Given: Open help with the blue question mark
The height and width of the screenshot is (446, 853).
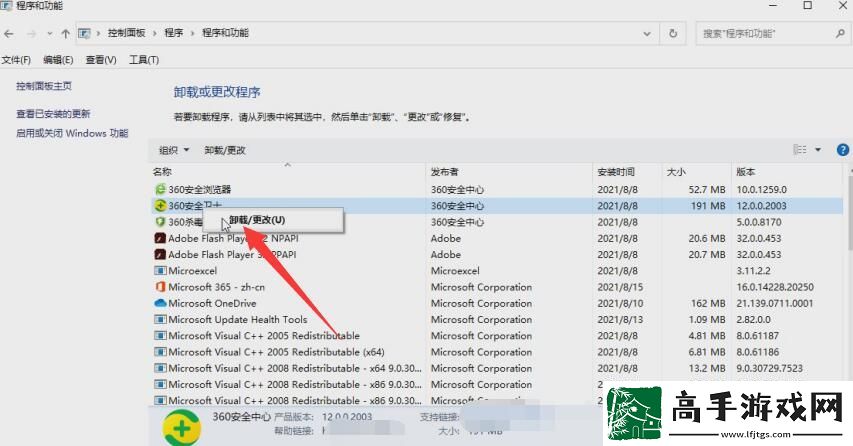Looking at the screenshot, I should point(843,150).
